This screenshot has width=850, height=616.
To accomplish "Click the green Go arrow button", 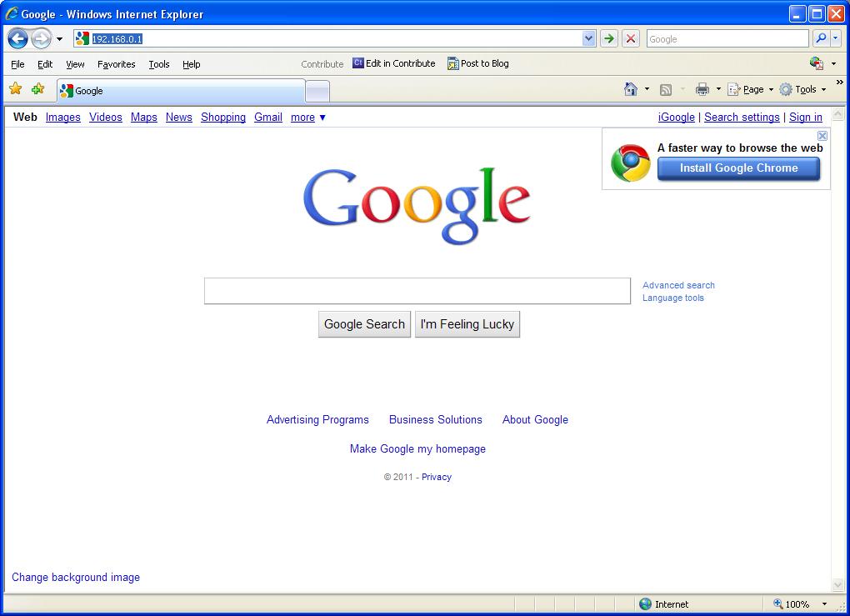I will click(609, 39).
